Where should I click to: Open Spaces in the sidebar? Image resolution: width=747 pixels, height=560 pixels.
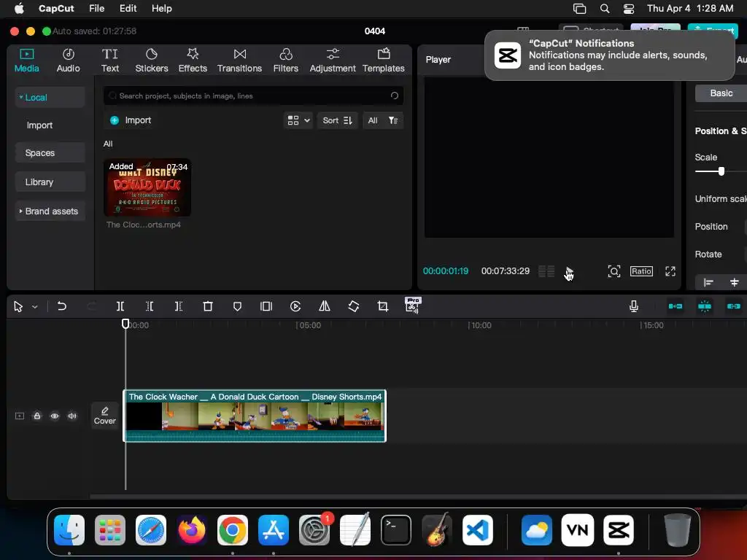coord(50,153)
